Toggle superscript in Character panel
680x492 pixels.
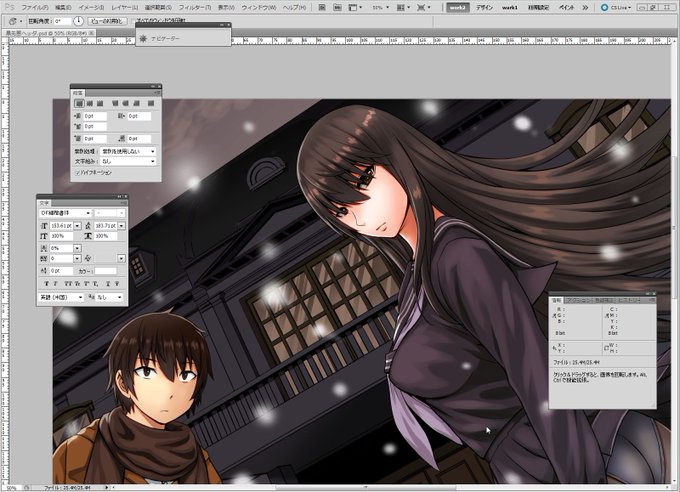point(86,283)
